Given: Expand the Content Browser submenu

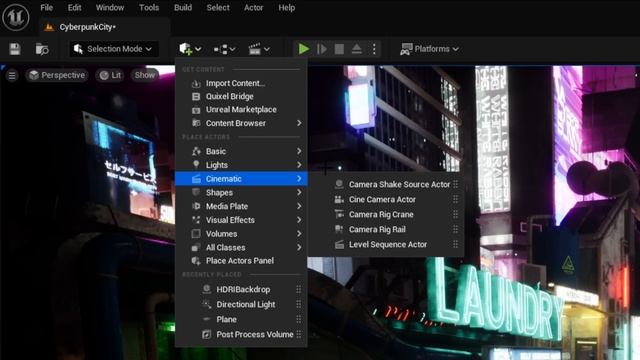Looking at the screenshot, I should click(x=241, y=123).
